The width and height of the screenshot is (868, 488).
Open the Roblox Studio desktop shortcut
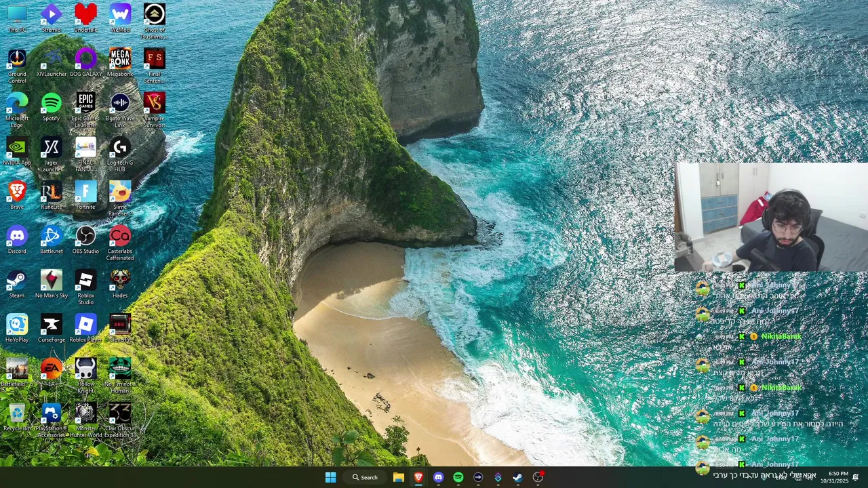tap(85, 287)
